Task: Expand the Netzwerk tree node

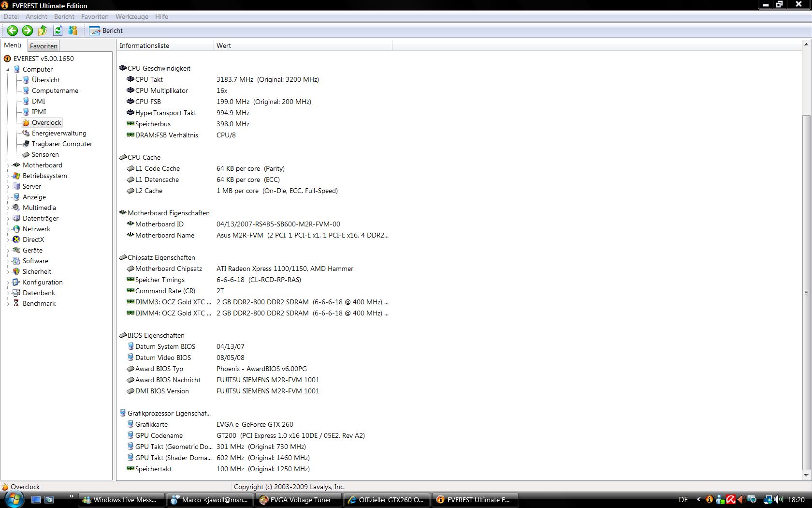Action: coord(8,229)
